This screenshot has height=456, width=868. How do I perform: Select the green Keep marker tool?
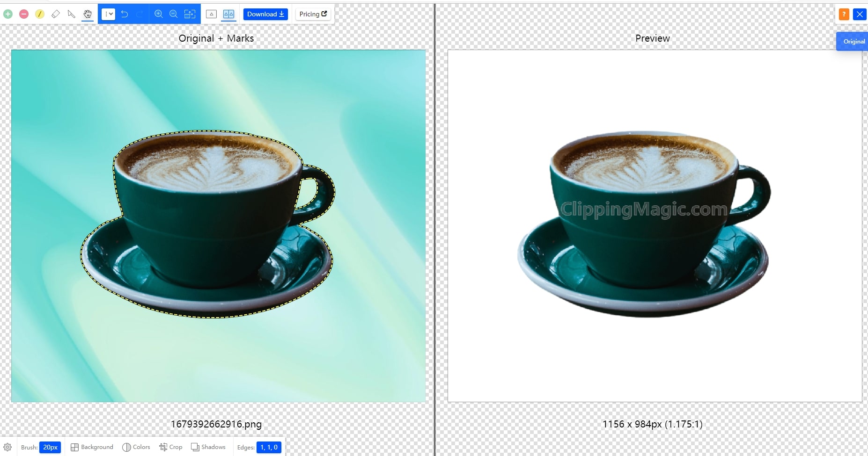tap(8, 14)
